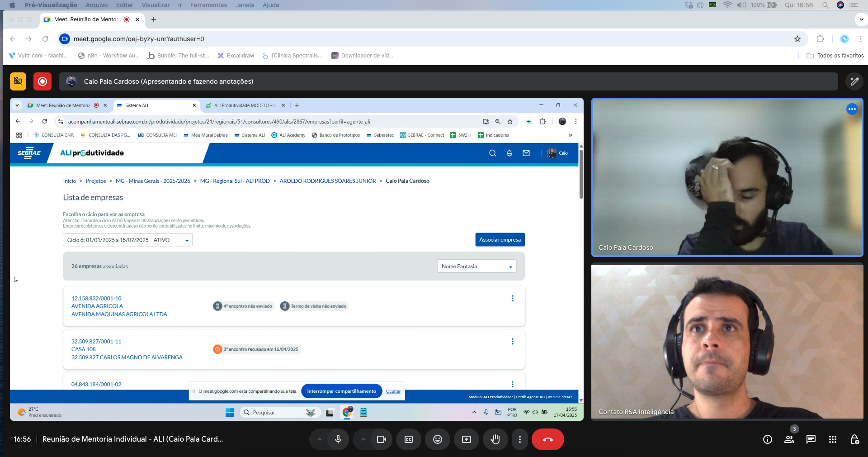Open a new tab in Chrome

point(154,19)
